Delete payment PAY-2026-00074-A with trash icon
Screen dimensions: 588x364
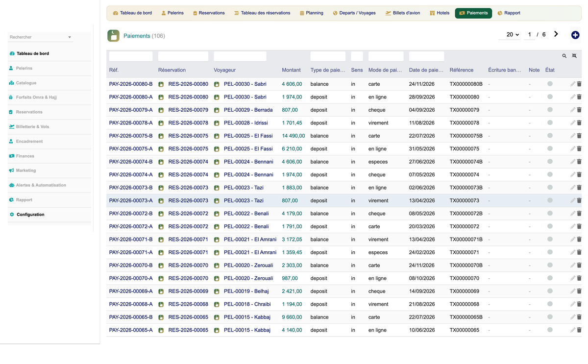click(x=579, y=175)
